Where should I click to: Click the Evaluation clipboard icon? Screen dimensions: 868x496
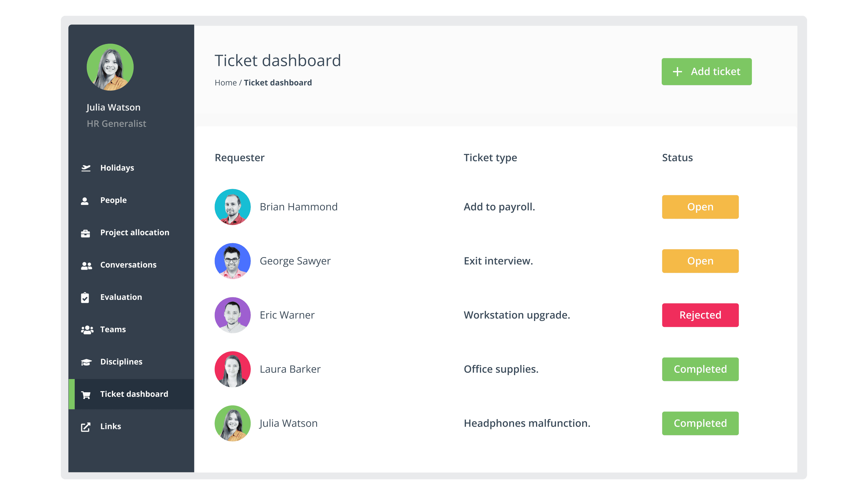(85, 297)
